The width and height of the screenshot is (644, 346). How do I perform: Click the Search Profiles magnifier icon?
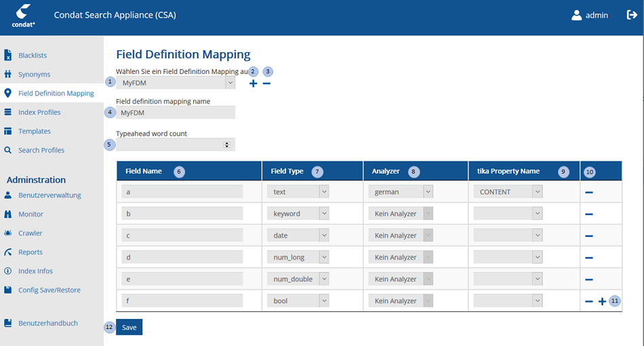[x=8, y=150]
